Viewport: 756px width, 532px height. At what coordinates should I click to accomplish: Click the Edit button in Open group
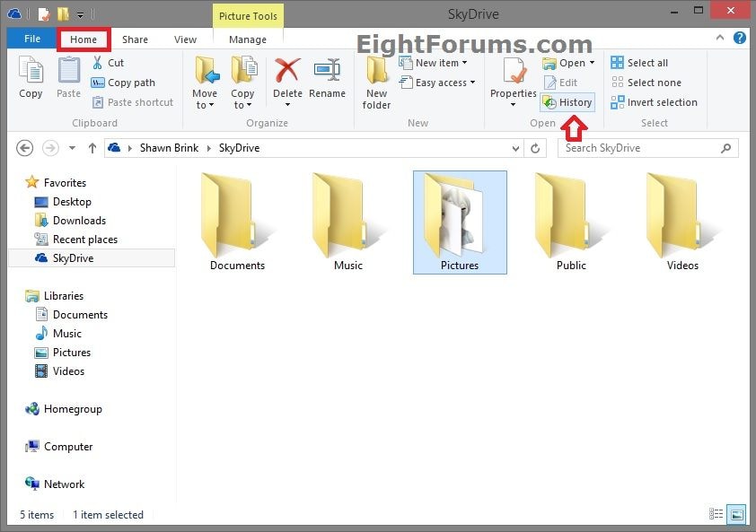561,83
